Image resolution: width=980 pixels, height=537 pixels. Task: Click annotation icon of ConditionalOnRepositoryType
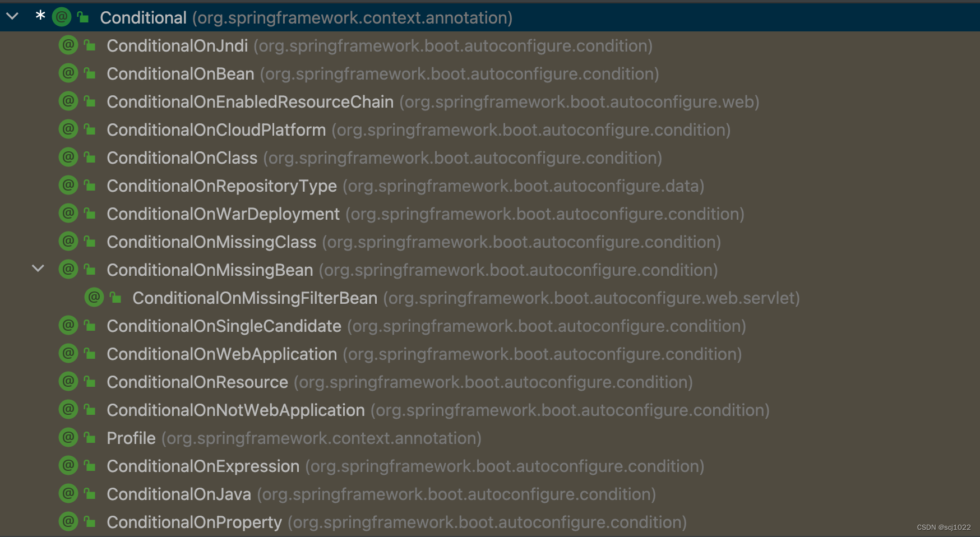pyautogui.click(x=68, y=185)
